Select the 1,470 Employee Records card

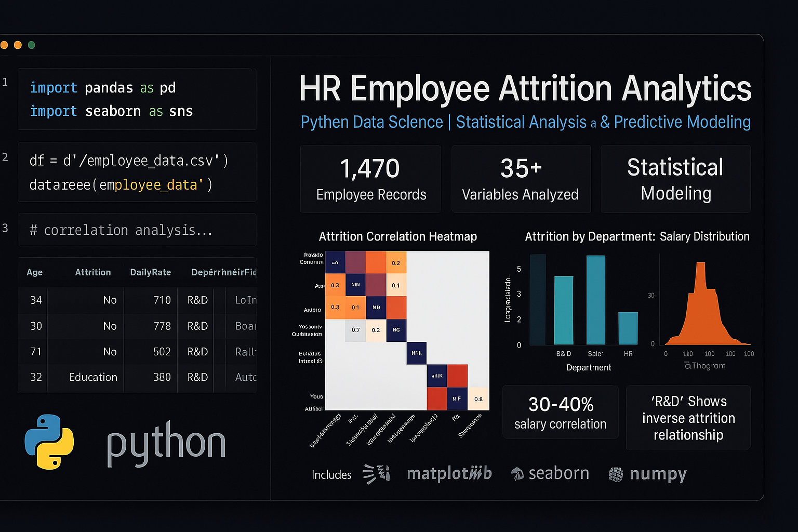tap(370, 179)
